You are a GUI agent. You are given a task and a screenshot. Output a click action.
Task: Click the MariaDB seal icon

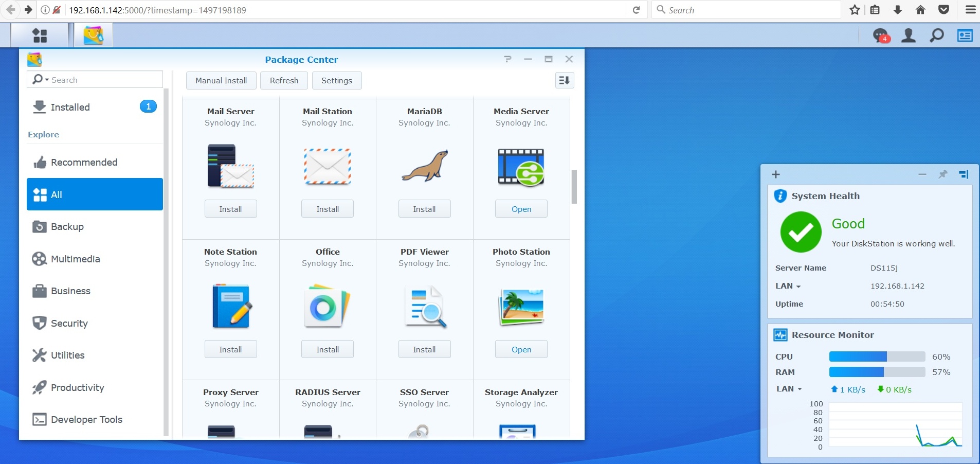point(425,166)
